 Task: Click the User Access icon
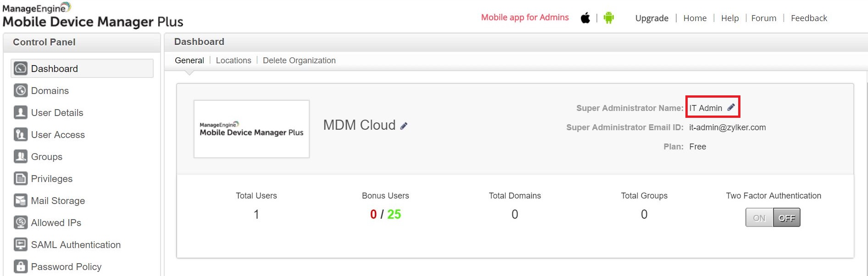(x=21, y=134)
